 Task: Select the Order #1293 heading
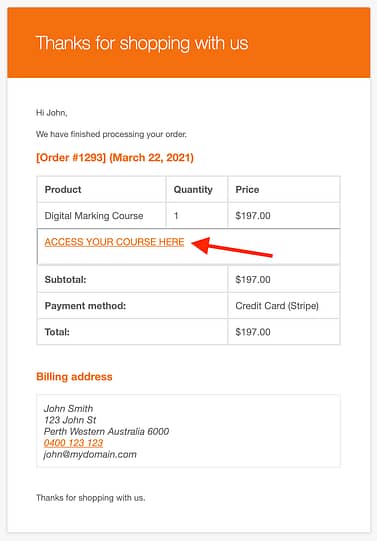(x=115, y=158)
